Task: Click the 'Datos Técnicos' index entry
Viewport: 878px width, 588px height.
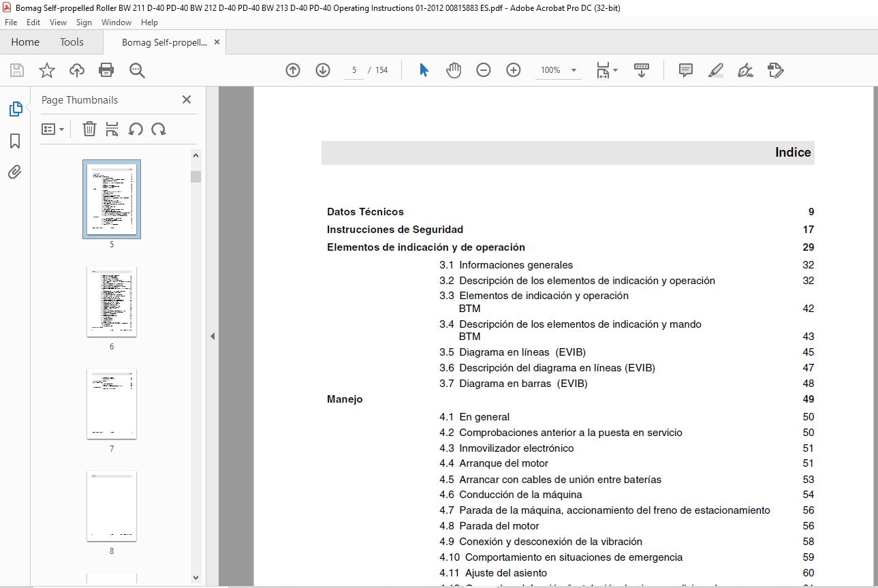Action: point(365,212)
